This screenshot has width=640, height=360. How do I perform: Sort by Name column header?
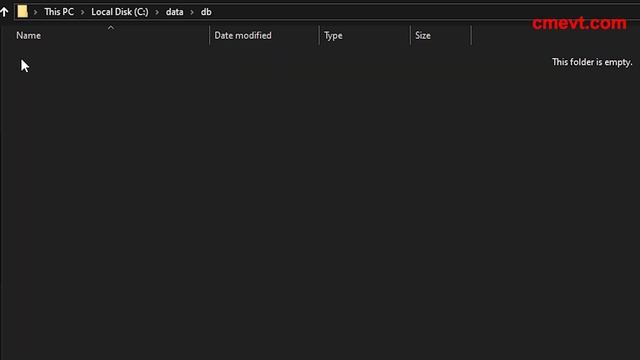pos(29,36)
